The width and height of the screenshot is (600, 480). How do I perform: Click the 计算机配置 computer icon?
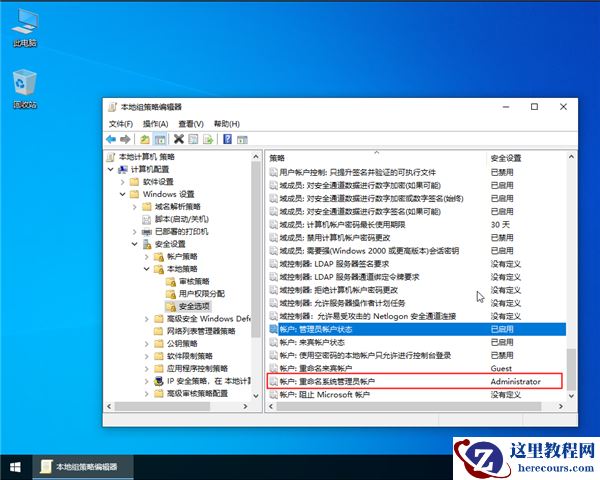[x=123, y=169]
